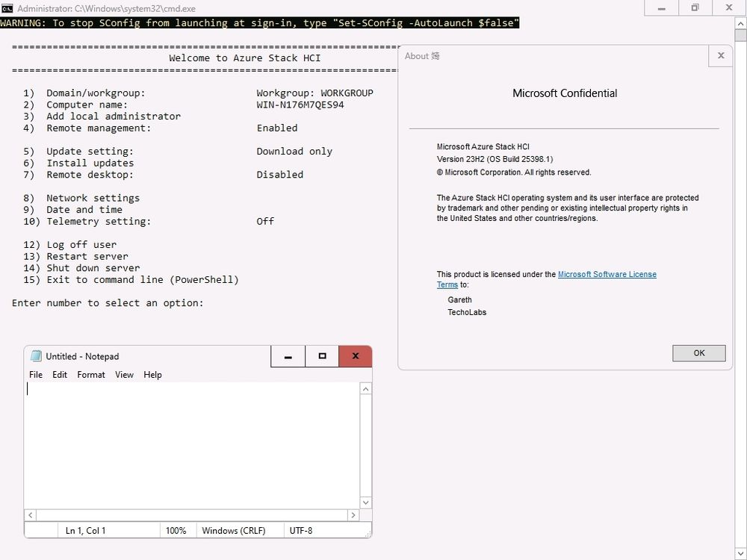747x560 pixels.
Task: Click the cmd.exe icon in the title bar
Action: coord(7,8)
